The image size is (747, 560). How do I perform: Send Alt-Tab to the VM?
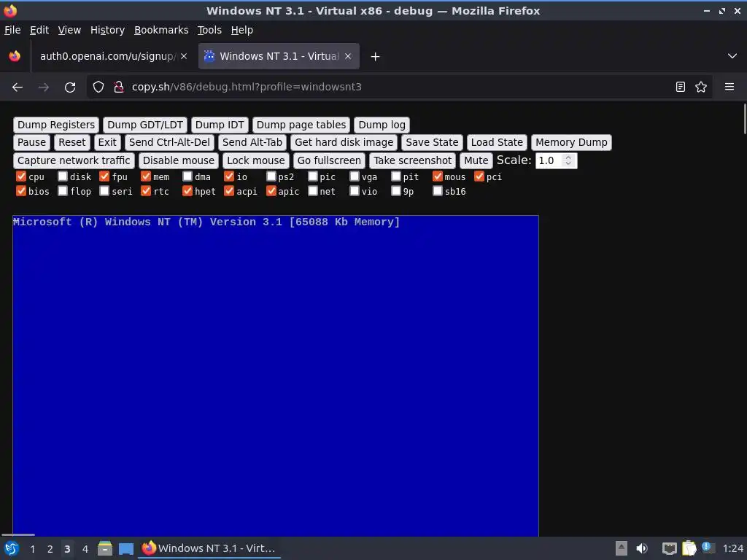click(x=252, y=142)
